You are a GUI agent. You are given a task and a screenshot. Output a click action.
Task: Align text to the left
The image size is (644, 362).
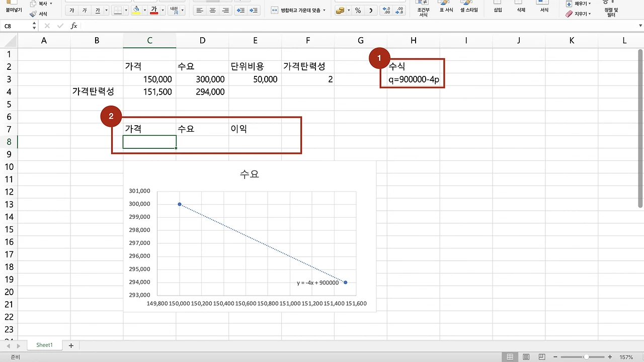click(200, 11)
